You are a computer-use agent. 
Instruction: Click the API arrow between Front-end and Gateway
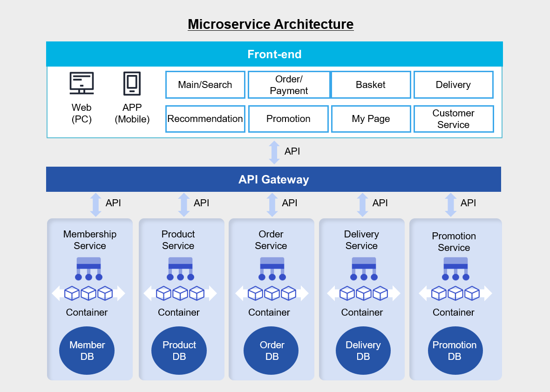[274, 152]
